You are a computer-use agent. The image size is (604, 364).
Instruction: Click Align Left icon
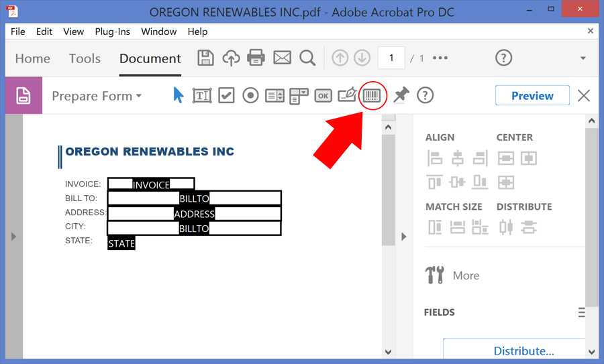(435, 158)
